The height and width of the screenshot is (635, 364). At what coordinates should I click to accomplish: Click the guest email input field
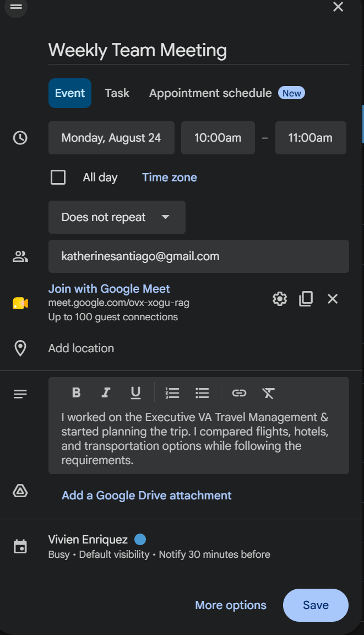pyautogui.click(x=199, y=256)
